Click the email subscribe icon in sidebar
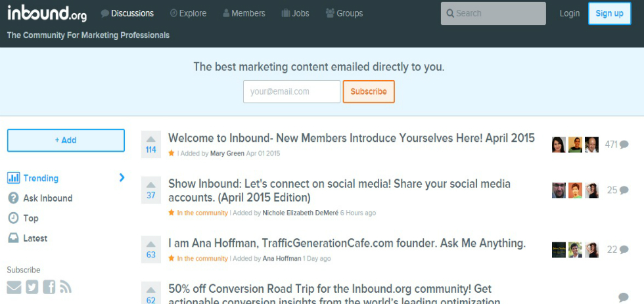This screenshot has height=304, width=644. (14, 287)
